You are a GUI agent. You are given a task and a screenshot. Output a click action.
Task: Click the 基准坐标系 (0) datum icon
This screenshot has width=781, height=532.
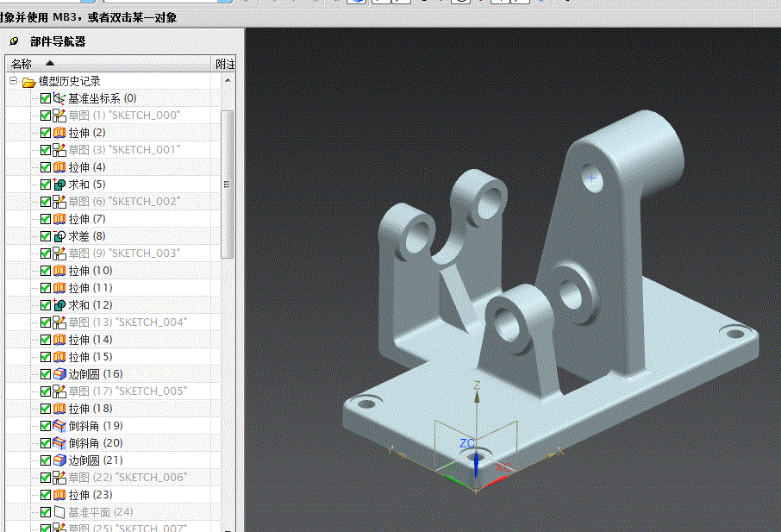(x=59, y=98)
